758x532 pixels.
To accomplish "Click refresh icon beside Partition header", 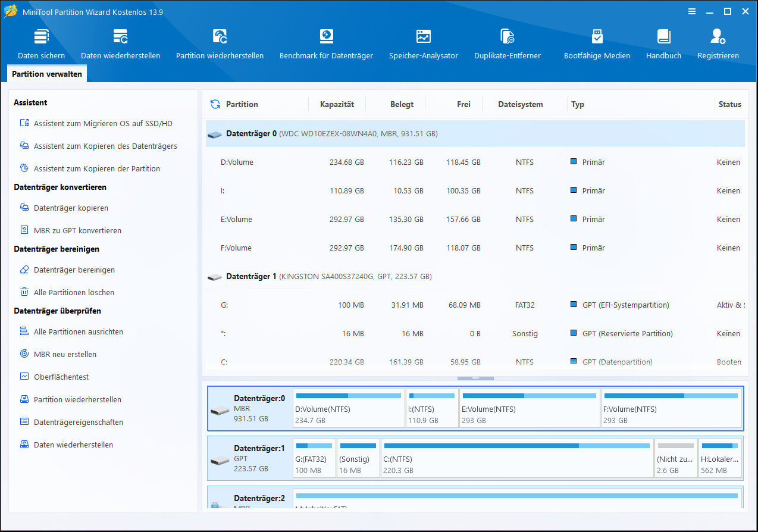I will click(215, 104).
